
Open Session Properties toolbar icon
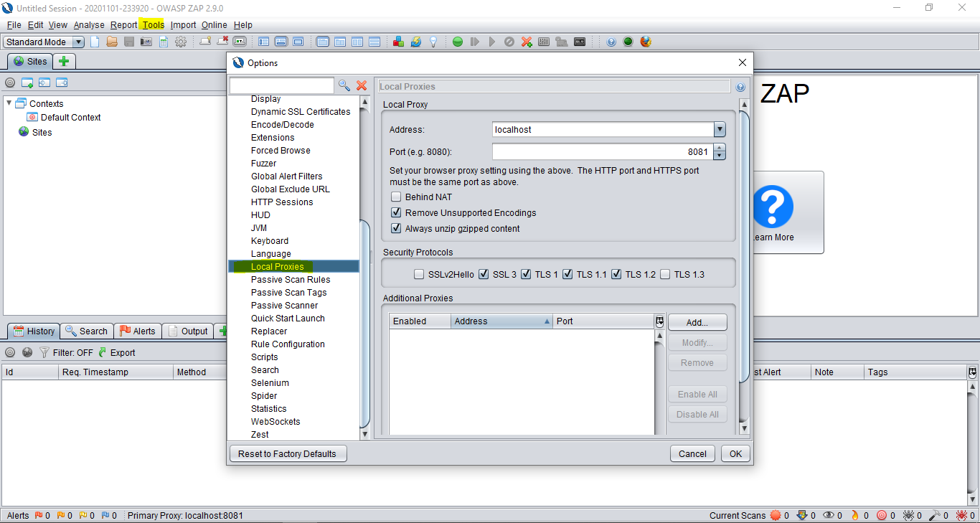click(164, 42)
